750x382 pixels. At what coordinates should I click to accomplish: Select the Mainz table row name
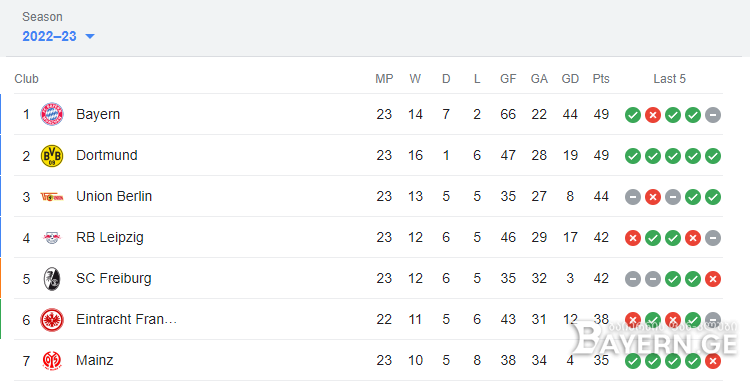coord(94,360)
